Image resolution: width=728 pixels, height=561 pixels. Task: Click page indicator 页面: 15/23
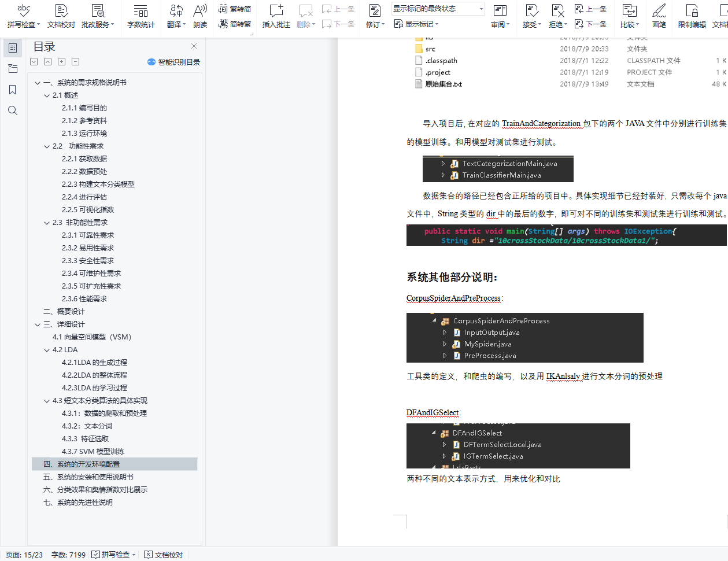(x=24, y=555)
